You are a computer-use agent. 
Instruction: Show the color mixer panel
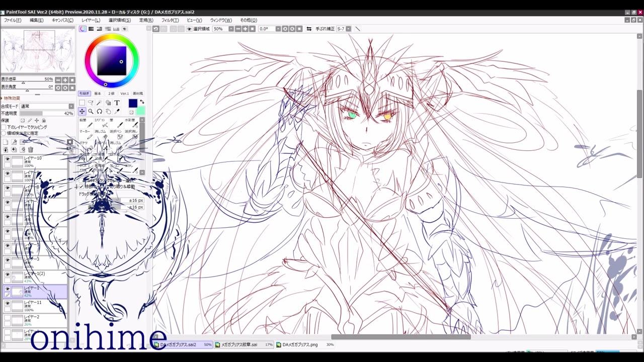108,29
